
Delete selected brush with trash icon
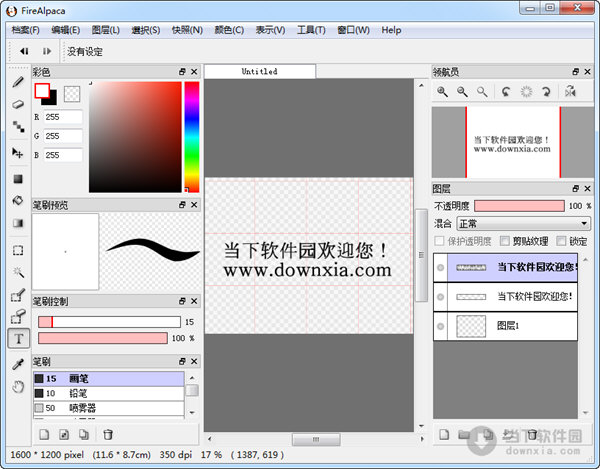(x=108, y=434)
